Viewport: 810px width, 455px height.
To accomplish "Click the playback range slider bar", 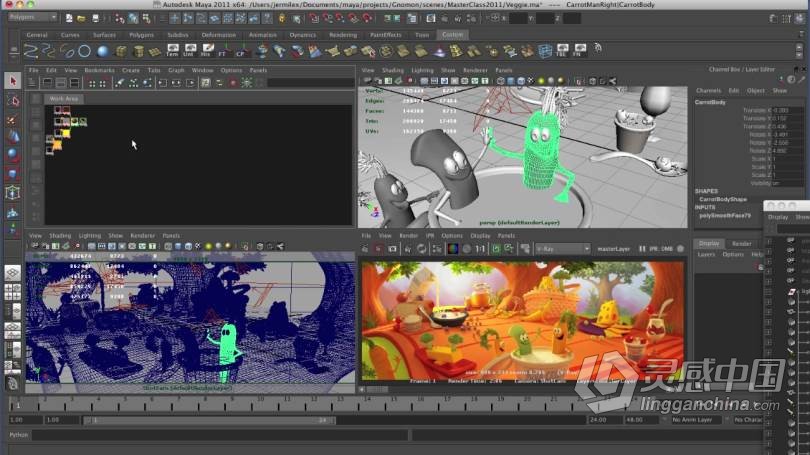I will [x=209, y=420].
